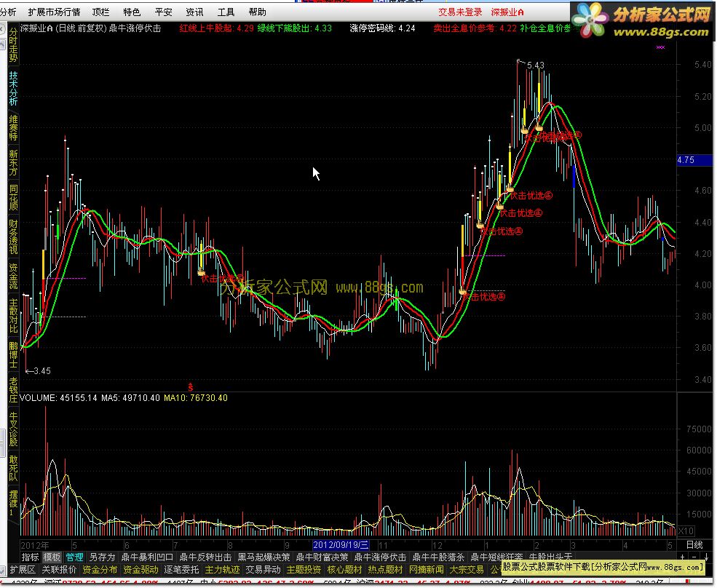Open the 敢死队 sidebar tab
The height and width of the screenshot is (588, 717).
(x=13, y=468)
